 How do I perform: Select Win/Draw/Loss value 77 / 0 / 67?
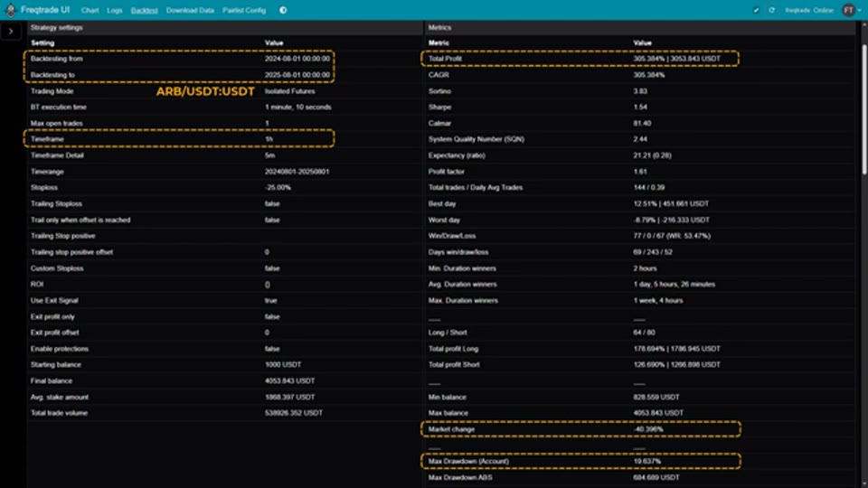[x=672, y=236]
